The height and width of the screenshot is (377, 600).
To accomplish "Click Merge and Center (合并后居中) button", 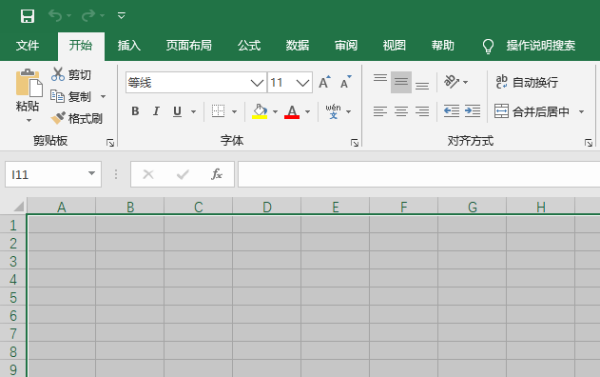I will pos(532,111).
